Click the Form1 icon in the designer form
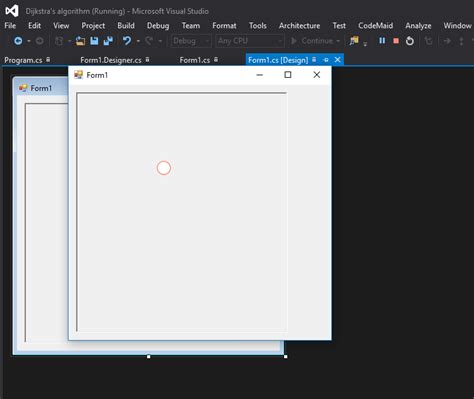Viewport: 474px width, 399px height. [x=23, y=88]
